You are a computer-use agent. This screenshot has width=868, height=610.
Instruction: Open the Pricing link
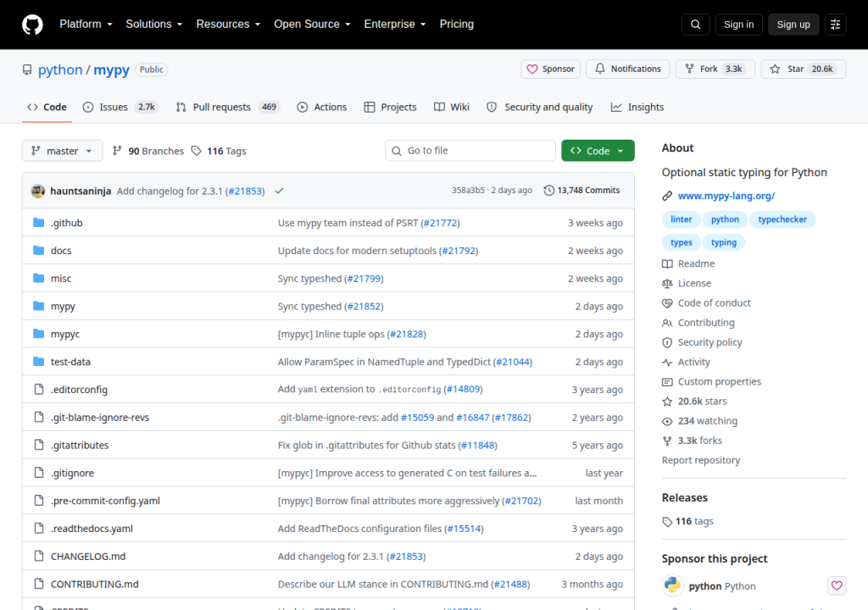point(456,25)
